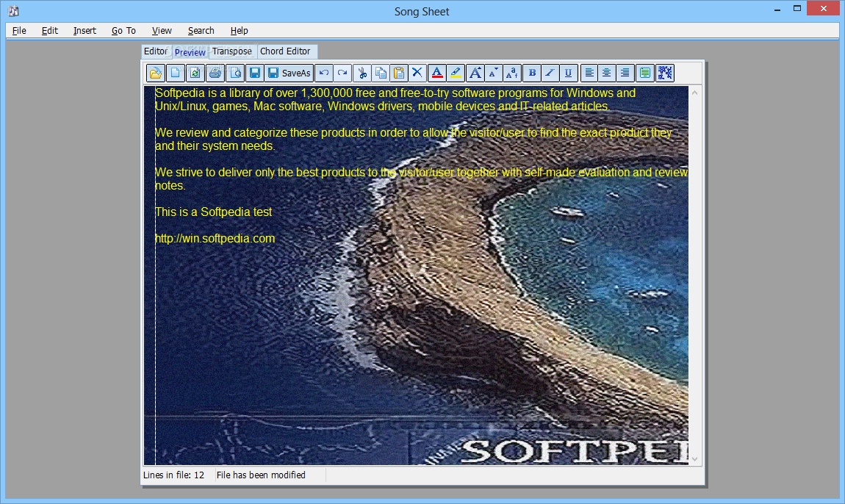Align text to the left

589,73
